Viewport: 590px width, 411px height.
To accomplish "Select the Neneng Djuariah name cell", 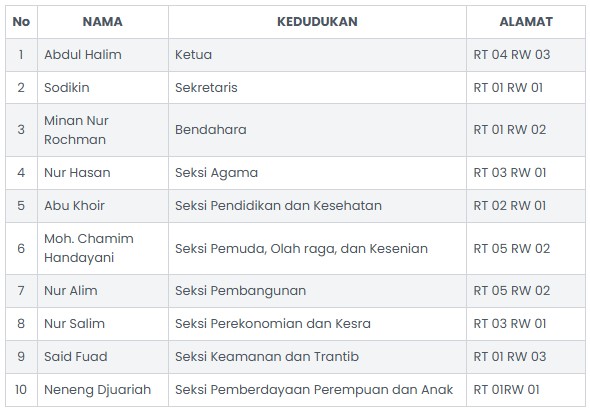I will (x=103, y=390).
